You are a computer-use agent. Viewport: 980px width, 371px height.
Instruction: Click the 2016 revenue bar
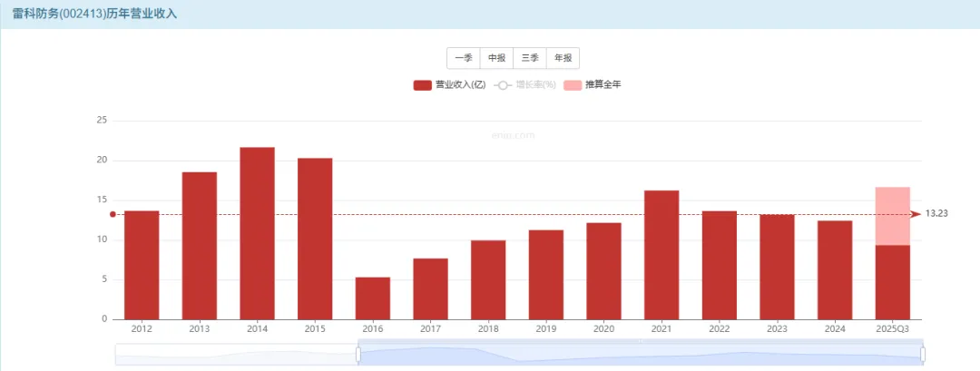pos(373,298)
